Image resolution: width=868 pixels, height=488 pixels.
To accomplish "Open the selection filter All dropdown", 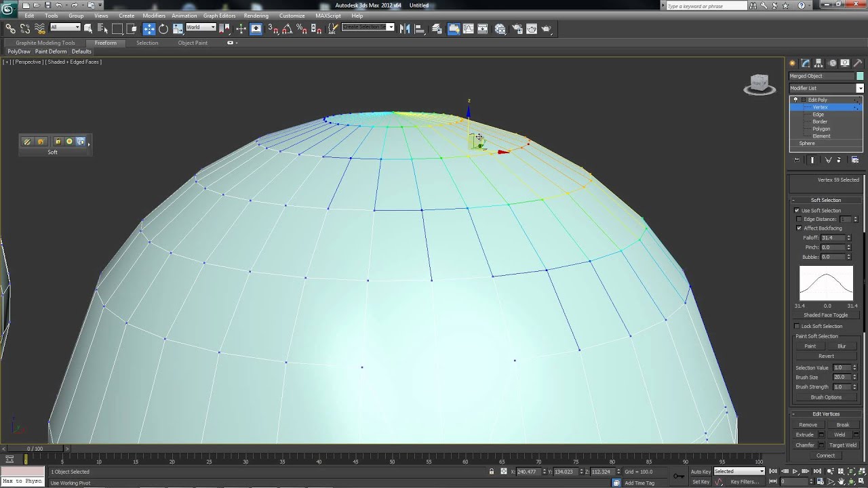I will click(x=65, y=28).
